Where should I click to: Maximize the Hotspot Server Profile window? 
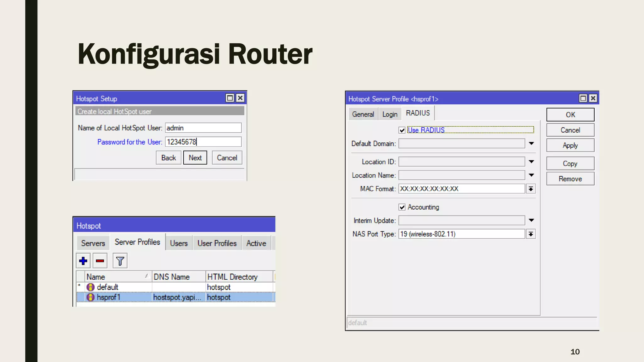point(583,98)
